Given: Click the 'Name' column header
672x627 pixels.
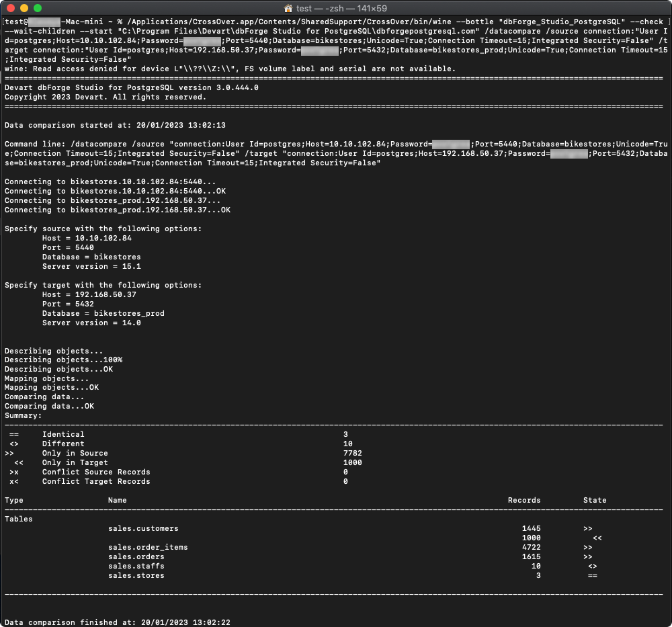Looking at the screenshot, I should tap(118, 501).
